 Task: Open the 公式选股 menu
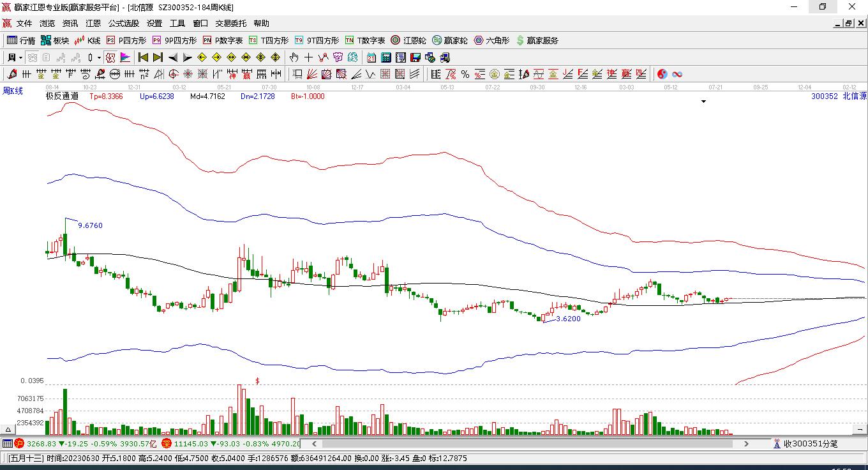pos(124,24)
